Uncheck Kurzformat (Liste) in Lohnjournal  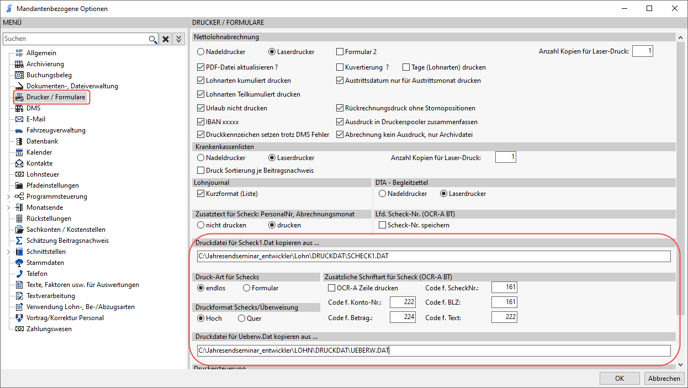tap(201, 194)
